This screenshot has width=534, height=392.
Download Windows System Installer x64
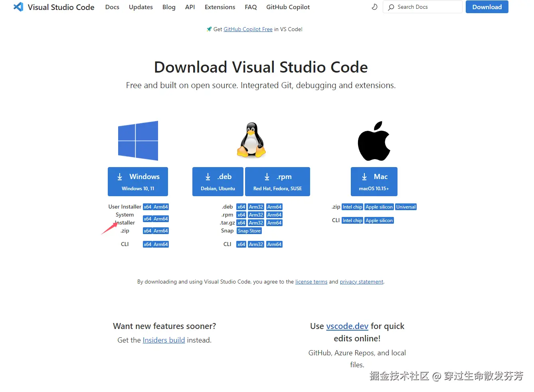tap(147, 219)
